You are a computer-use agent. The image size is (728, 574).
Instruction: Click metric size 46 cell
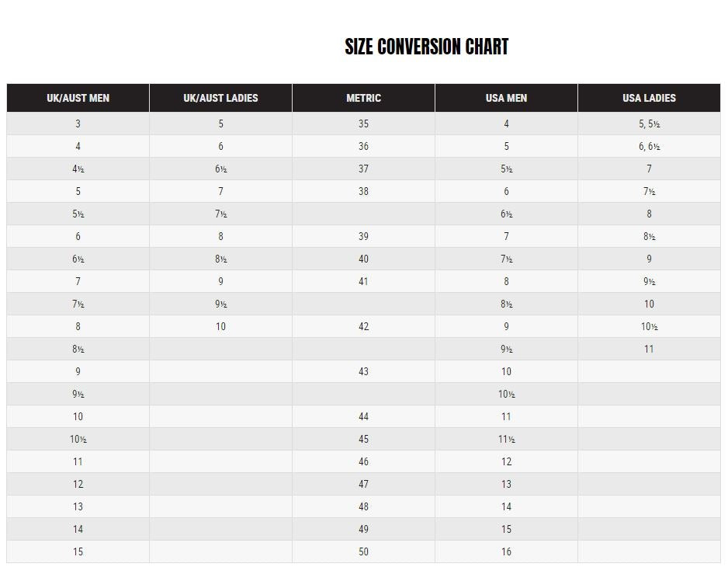(x=363, y=461)
